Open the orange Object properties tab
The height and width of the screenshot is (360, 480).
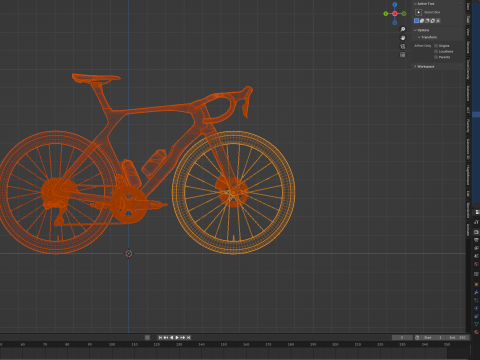click(476, 284)
